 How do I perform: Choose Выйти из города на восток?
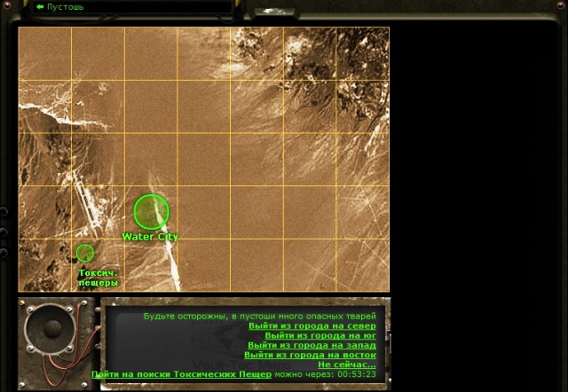[x=310, y=355]
